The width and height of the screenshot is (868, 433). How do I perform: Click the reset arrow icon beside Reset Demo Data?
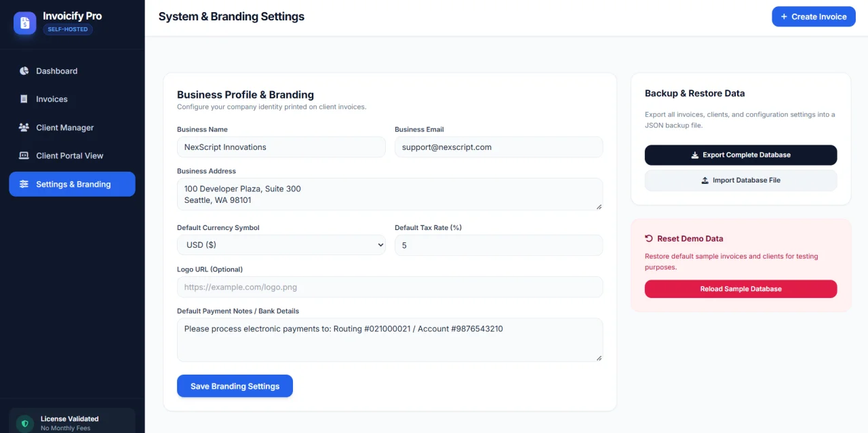coord(649,238)
